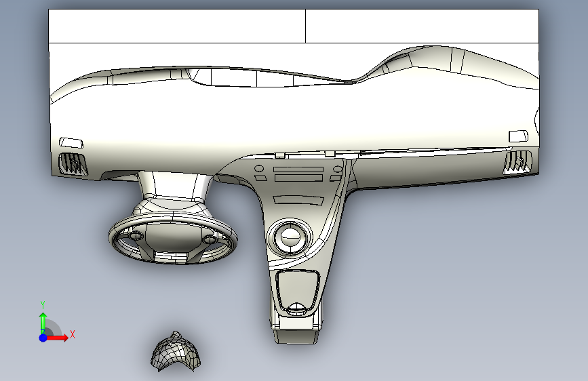
Task: Select the small meshed part below steering wheel
Action: [x=176, y=351]
